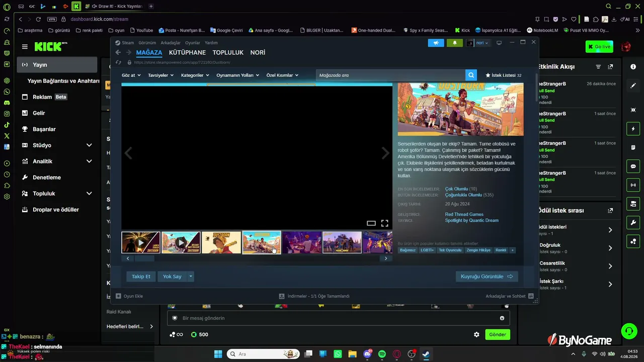
Task: Open Discord from the Windows taskbar
Action: [367, 354]
